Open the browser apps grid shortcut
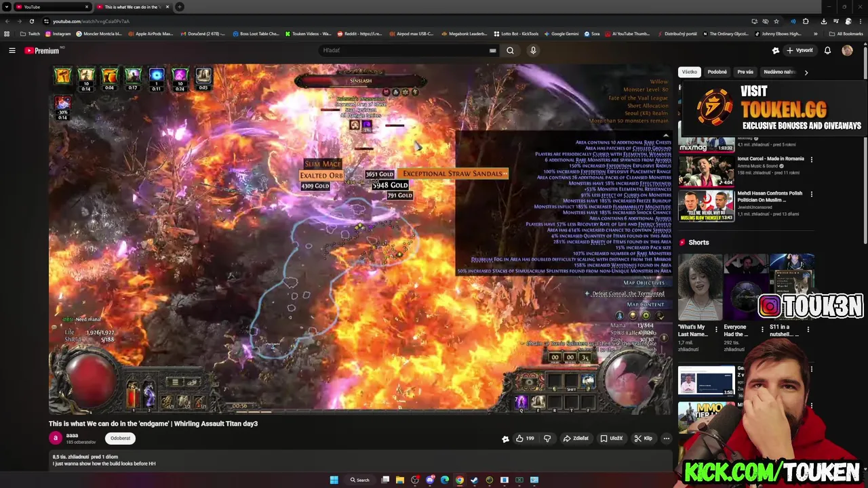The image size is (868, 488). 7,34
